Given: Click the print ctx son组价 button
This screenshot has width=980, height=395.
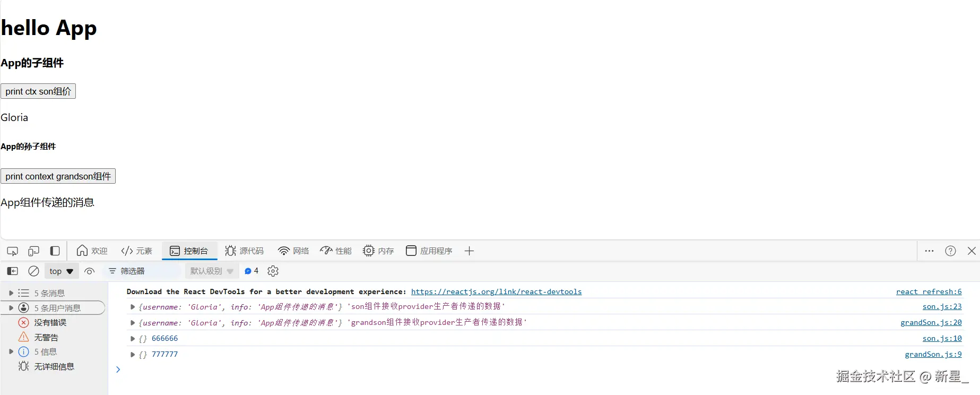Looking at the screenshot, I should coord(38,91).
